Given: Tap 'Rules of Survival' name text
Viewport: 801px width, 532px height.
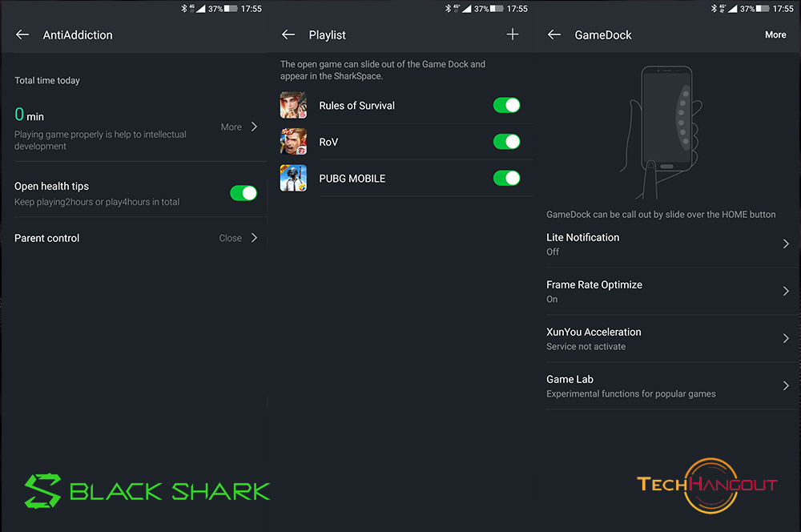Looking at the screenshot, I should 357,105.
